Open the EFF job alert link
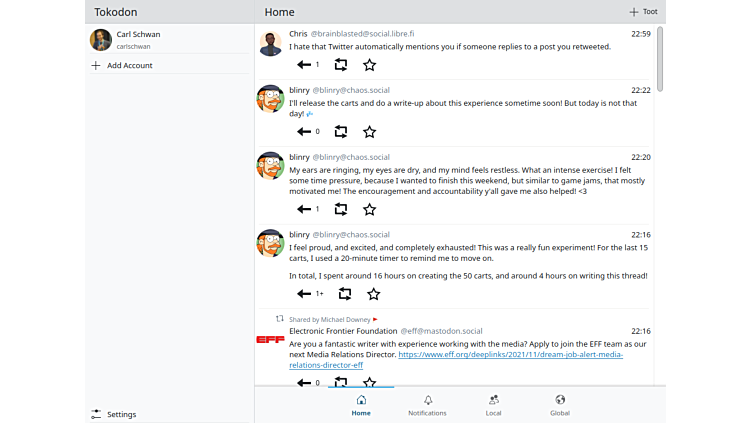 coord(509,354)
